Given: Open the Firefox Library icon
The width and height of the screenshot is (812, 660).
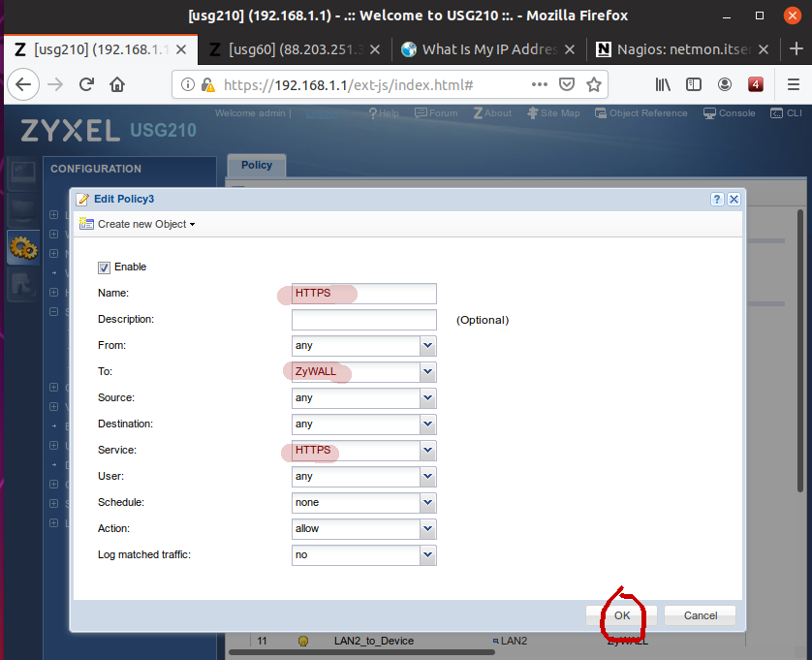Looking at the screenshot, I should 663,84.
